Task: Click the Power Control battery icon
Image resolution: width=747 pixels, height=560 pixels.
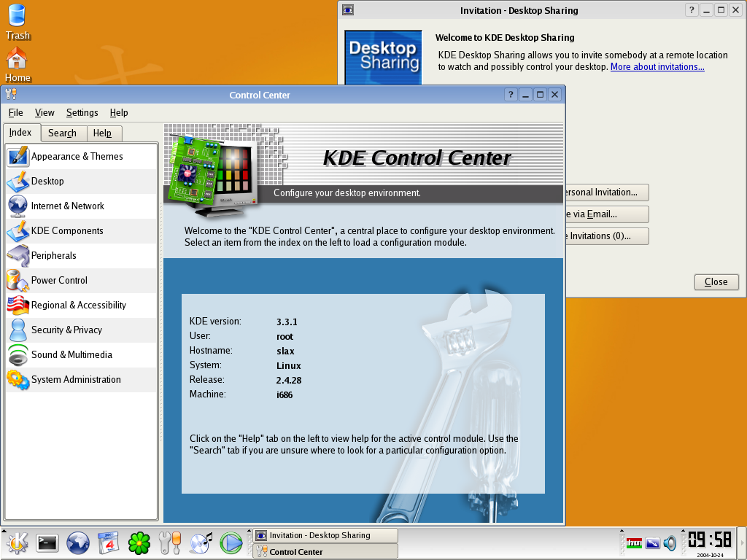Action: (x=18, y=281)
